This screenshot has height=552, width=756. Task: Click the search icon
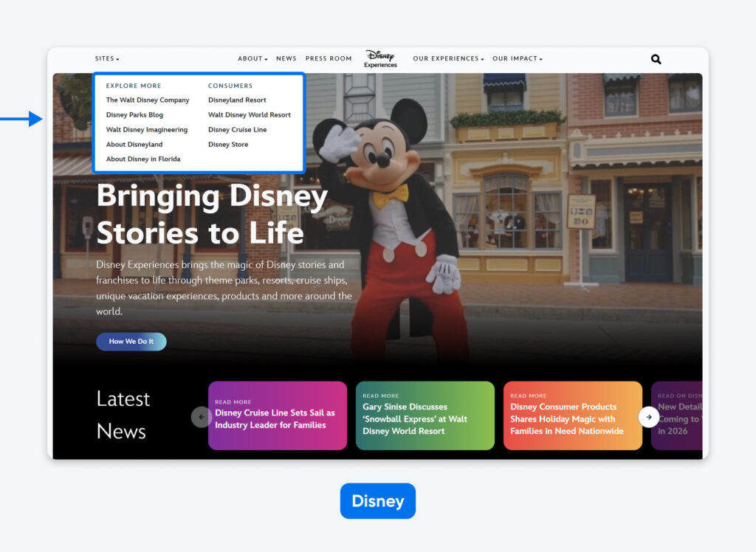pos(656,59)
